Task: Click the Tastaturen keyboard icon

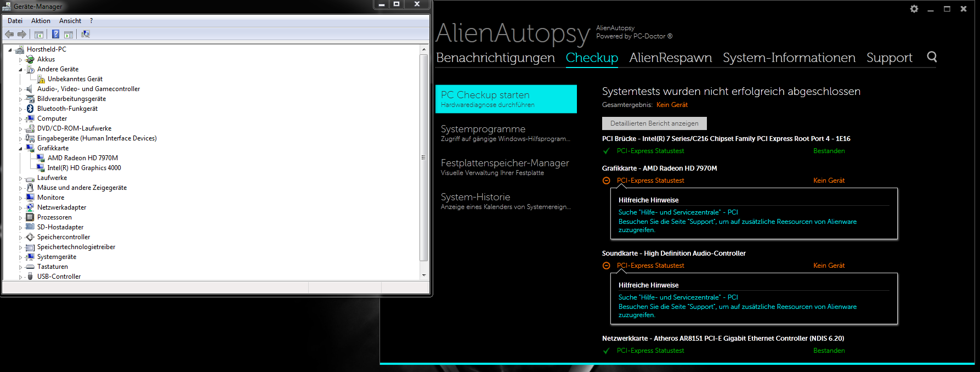Action: pyautogui.click(x=30, y=267)
